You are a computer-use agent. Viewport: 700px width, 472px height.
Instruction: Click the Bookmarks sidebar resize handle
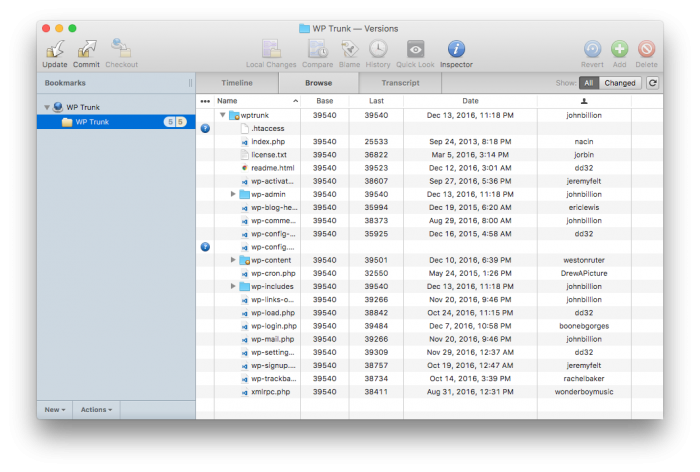[x=191, y=83]
